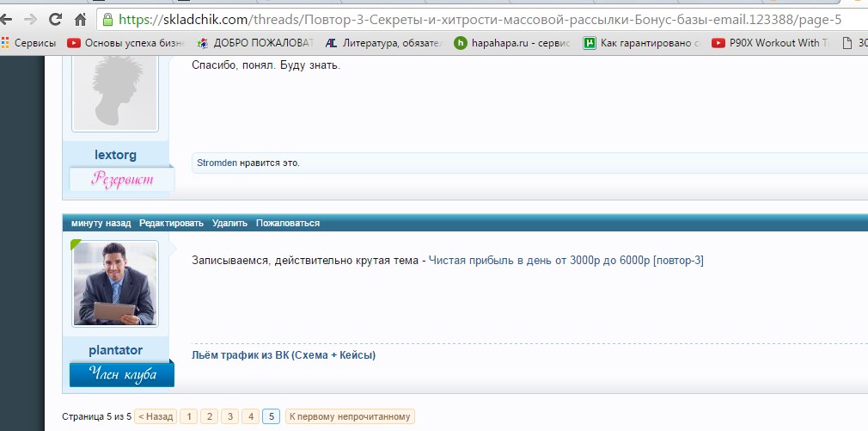Open the Сервисы apps bookmark
Image resolution: width=868 pixels, height=431 pixels.
(28, 43)
